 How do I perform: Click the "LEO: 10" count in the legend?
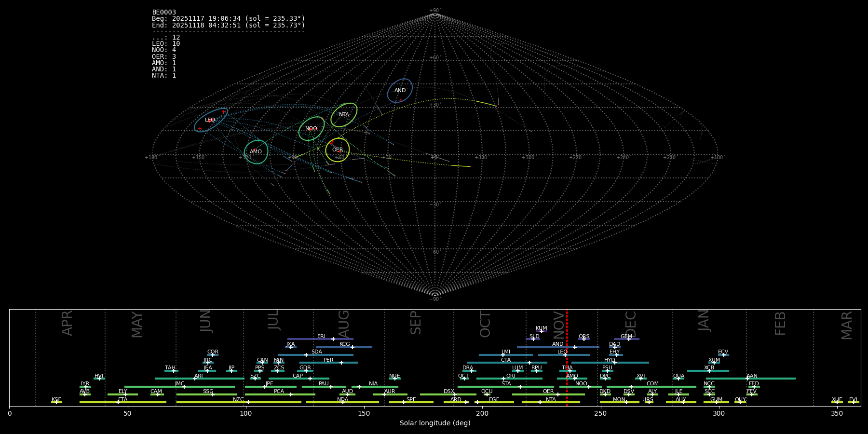point(166,44)
